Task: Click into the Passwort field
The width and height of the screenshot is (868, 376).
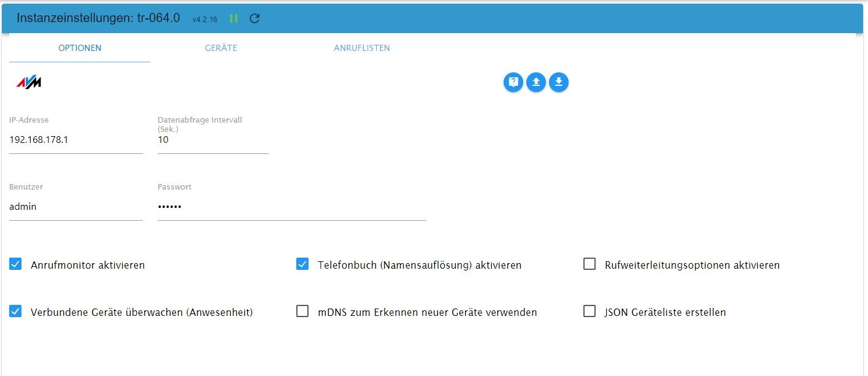Action: point(291,207)
